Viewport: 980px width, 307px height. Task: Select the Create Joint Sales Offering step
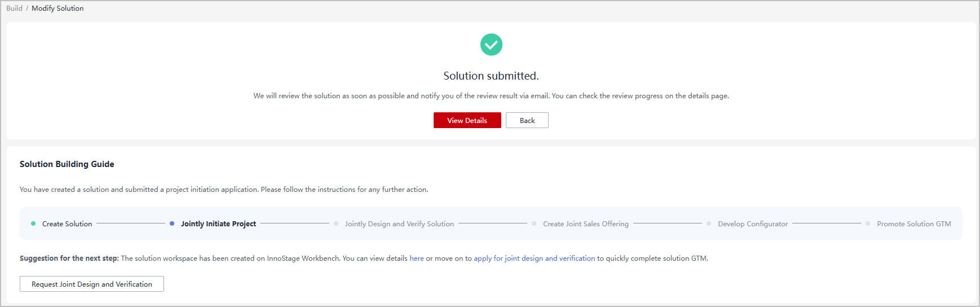586,224
